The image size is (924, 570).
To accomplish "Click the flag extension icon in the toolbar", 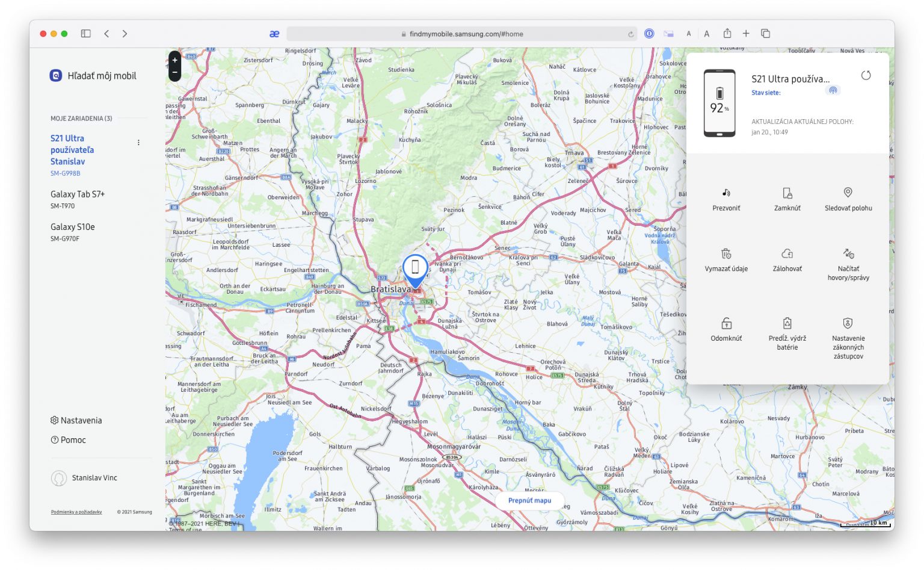I will point(668,34).
